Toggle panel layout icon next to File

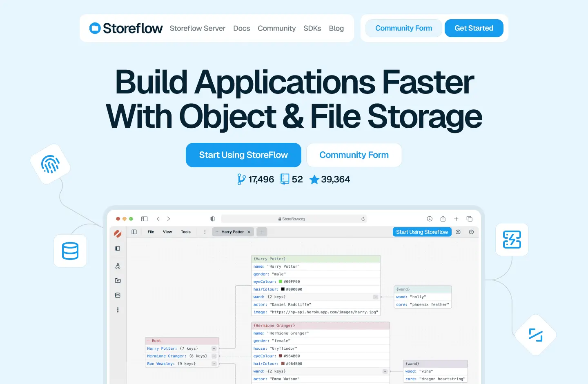click(x=134, y=232)
